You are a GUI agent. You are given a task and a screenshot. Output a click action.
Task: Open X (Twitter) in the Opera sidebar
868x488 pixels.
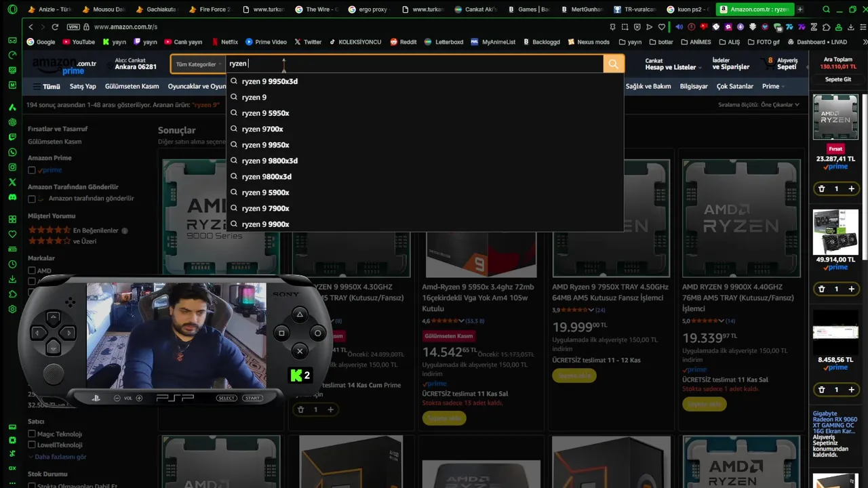click(x=12, y=182)
